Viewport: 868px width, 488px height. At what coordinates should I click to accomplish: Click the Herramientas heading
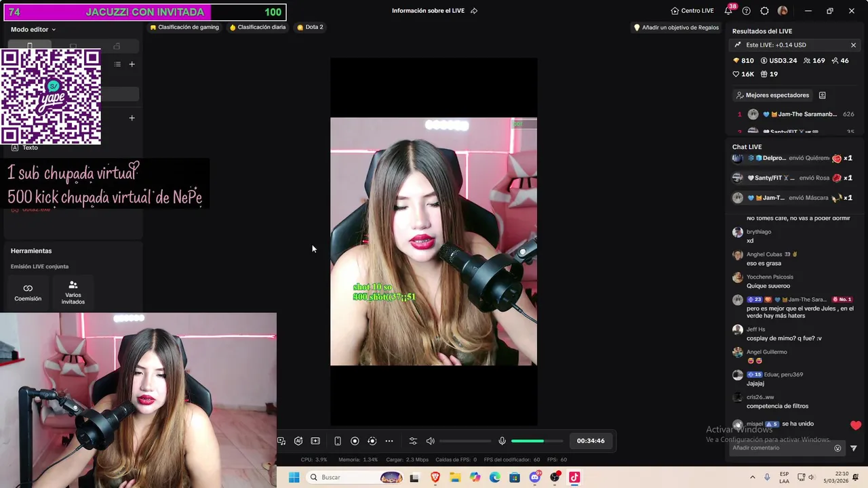pos(31,251)
